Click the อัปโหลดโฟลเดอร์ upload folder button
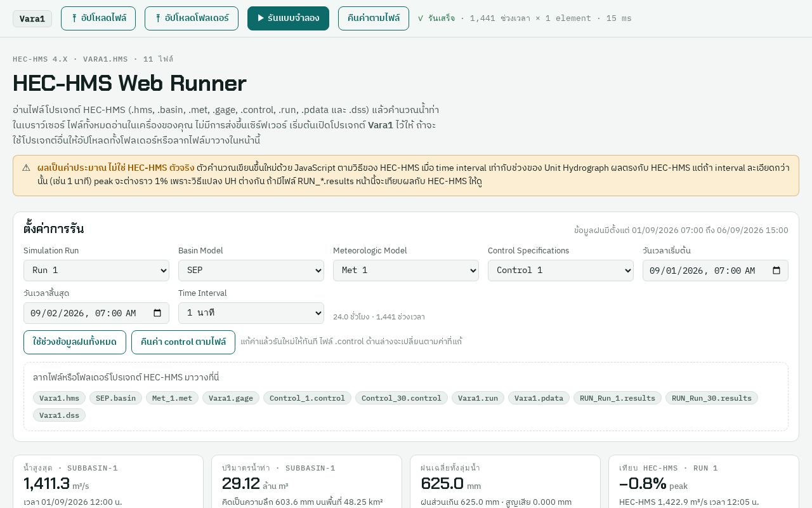This screenshot has width=812, height=508. pos(192,18)
